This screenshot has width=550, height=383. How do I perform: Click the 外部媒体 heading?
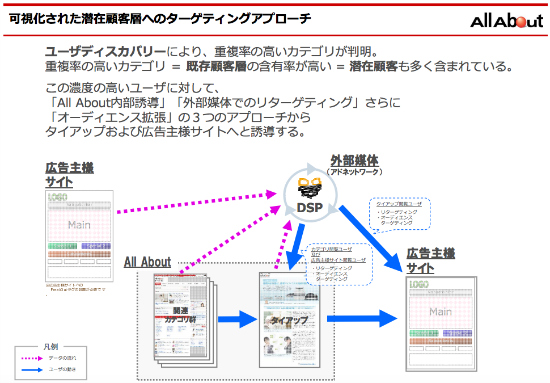coord(355,161)
